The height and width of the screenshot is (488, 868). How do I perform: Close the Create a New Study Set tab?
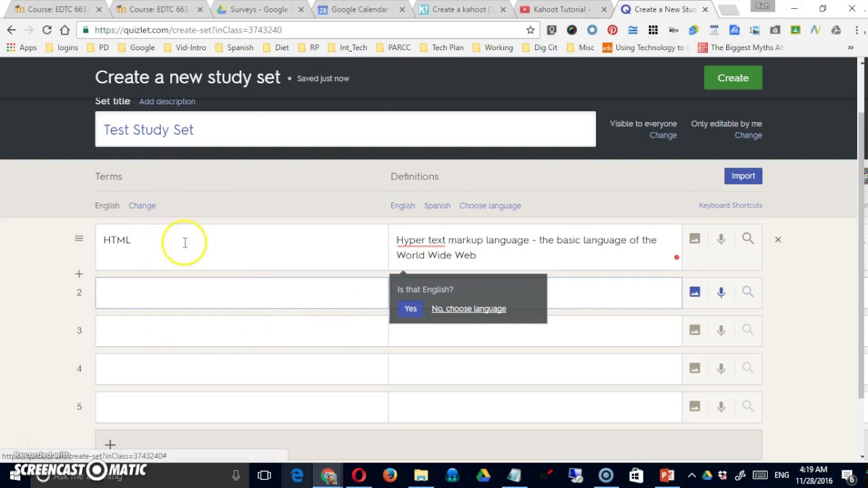705,9
